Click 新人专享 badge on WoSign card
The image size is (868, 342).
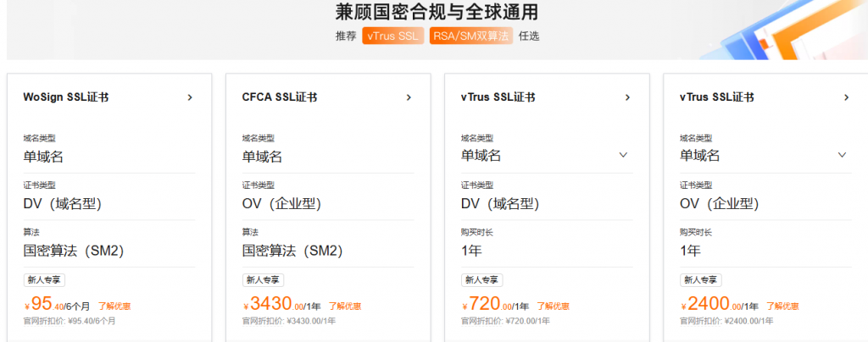point(44,279)
